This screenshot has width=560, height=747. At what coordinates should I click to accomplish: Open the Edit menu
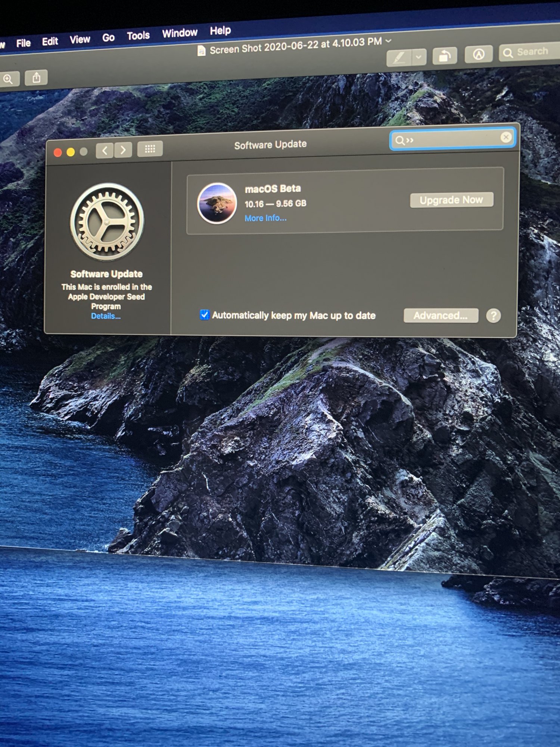(x=50, y=41)
